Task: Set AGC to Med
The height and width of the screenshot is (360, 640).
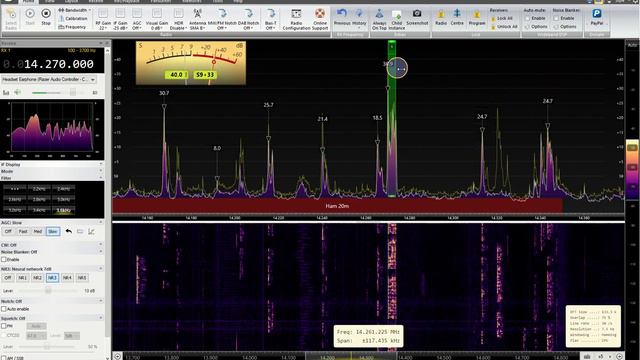Action: [x=38, y=231]
